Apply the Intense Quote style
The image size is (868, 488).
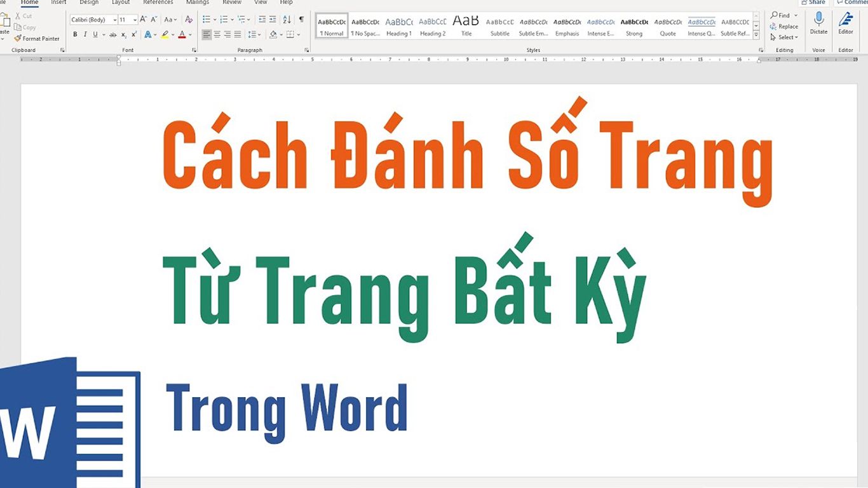tap(702, 26)
